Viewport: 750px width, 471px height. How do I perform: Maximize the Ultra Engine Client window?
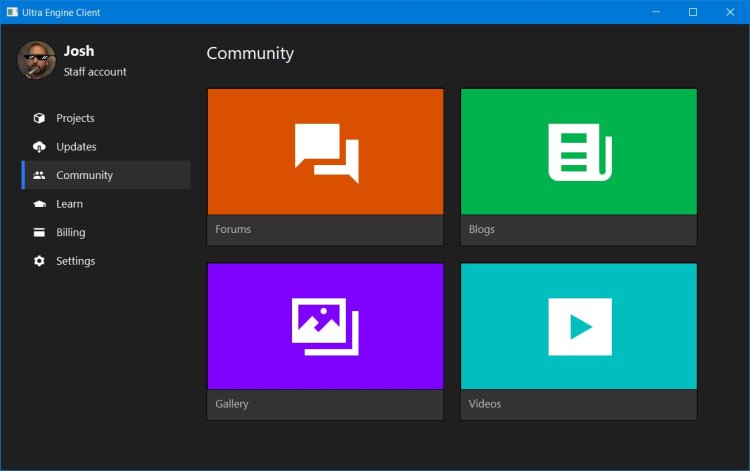pyautogui.click(x=692, y=12)
